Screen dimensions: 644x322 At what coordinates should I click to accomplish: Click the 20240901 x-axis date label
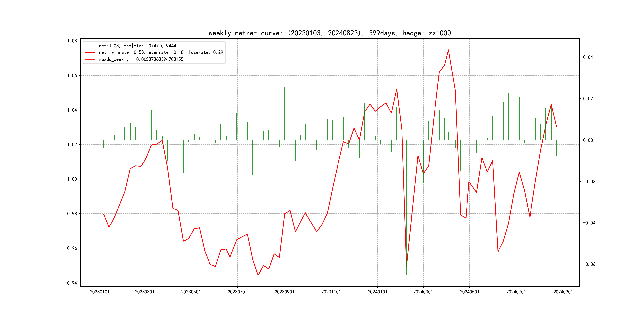563,292
